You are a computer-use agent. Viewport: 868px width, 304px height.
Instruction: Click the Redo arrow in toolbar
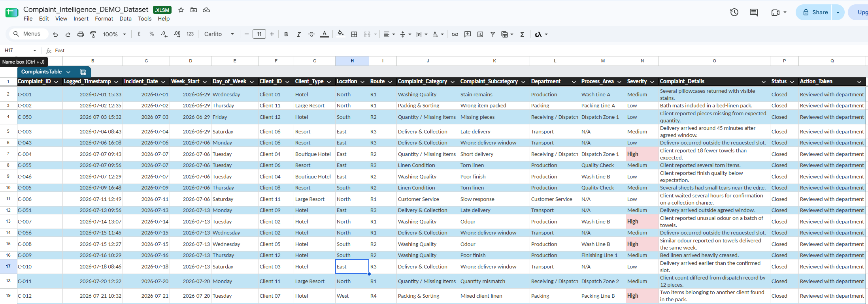click(x=68, y=34)
